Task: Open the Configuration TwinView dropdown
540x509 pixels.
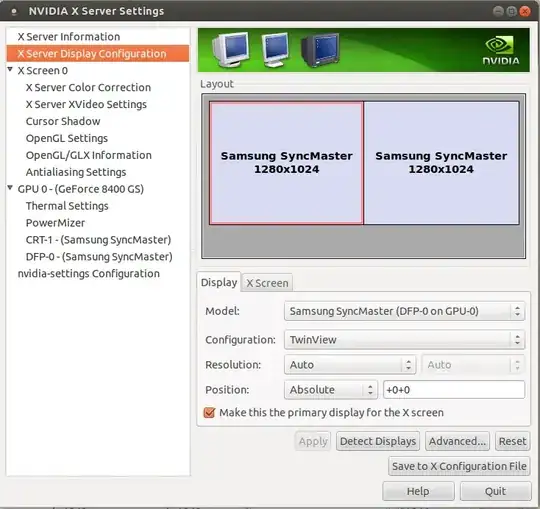Action: tap(404, 340)
